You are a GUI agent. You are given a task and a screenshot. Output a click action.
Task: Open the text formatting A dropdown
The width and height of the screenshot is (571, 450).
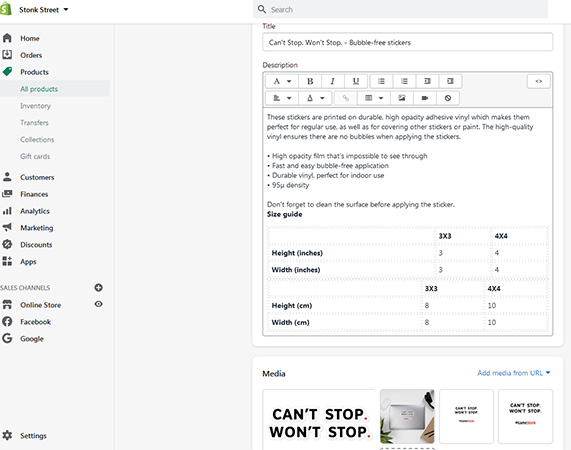(x=282, y=81)
